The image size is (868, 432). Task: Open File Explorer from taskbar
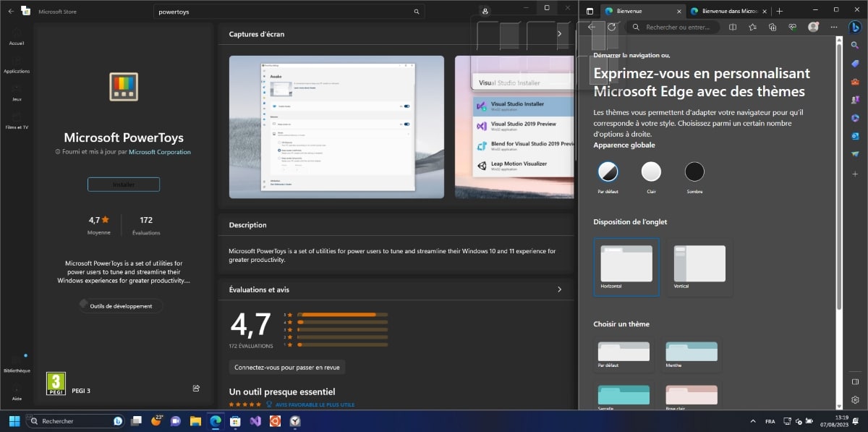(x=195, y=420)
